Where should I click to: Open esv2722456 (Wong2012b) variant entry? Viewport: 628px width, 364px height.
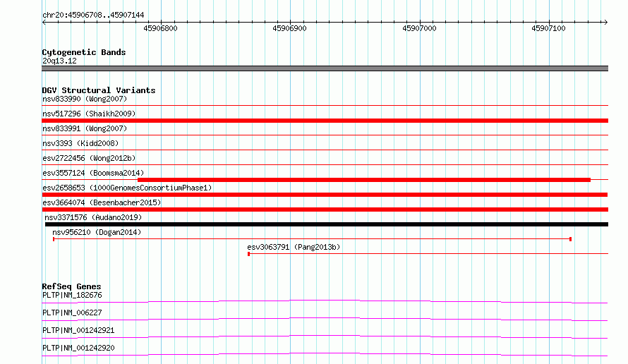(x=89, y=158)
